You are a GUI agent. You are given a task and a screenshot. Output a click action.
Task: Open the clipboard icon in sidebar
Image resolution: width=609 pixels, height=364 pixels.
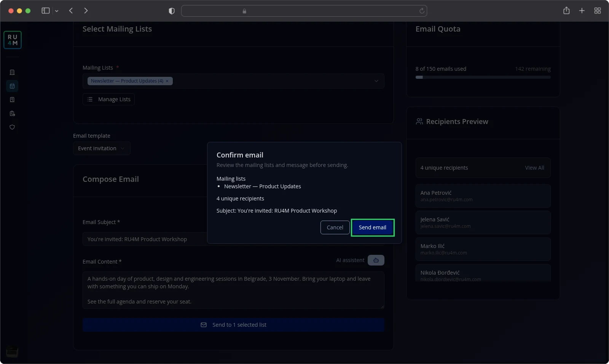pyautogui.click(x=12, y=113)
